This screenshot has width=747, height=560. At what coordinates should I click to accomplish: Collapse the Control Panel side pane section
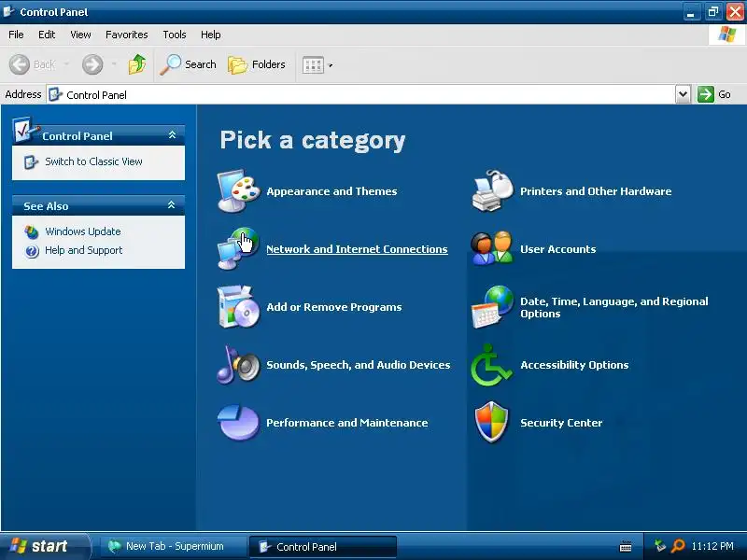click(172, 135)
